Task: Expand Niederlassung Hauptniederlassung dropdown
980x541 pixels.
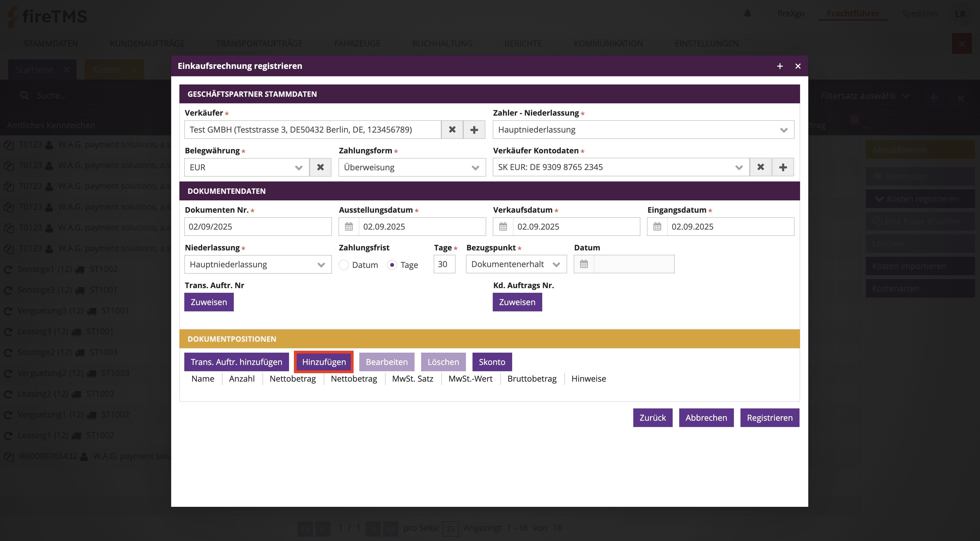Action: tap(258, 264)
